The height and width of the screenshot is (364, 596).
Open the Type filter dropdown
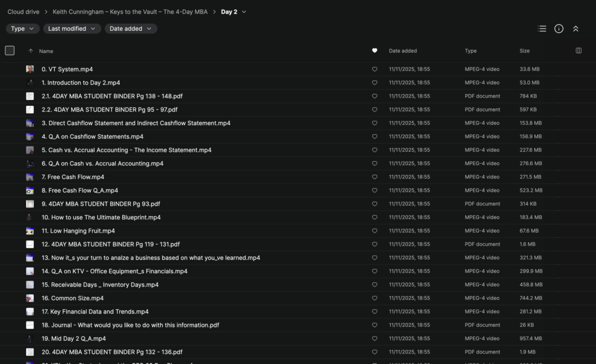[x=23, y=28]
